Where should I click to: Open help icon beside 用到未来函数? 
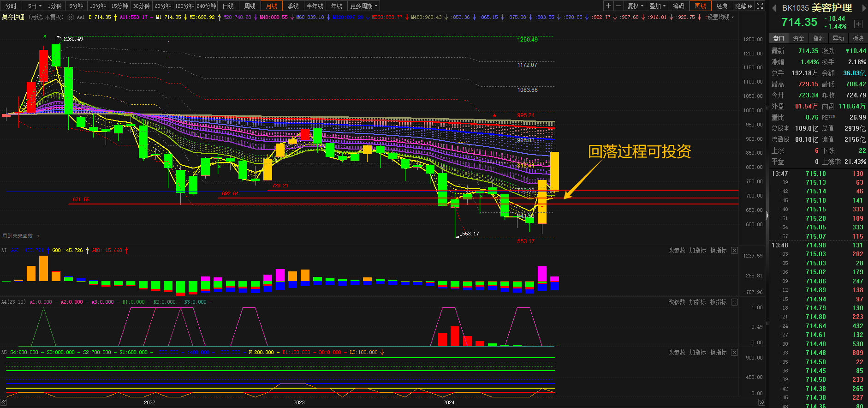[38, 236]
